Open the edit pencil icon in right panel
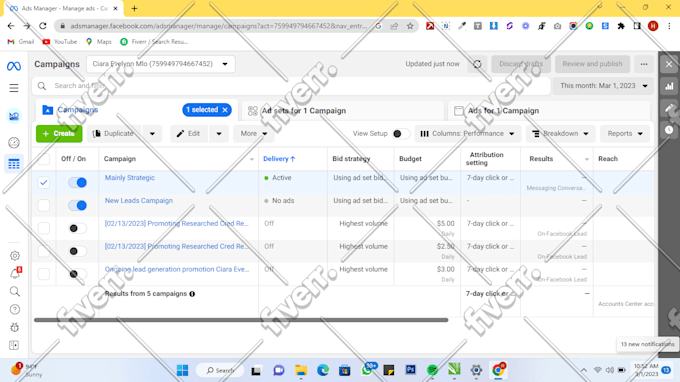The image size is (680, 382). 669,108
